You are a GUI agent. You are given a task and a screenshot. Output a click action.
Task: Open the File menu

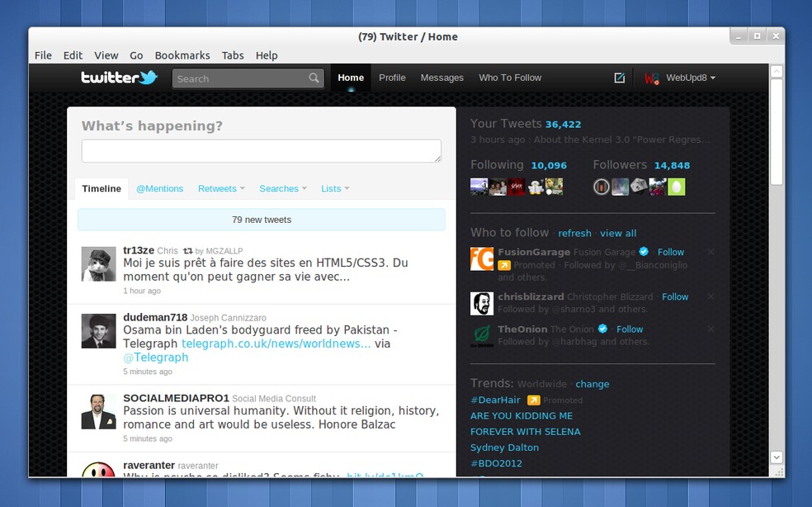click(x=43, y=55)
